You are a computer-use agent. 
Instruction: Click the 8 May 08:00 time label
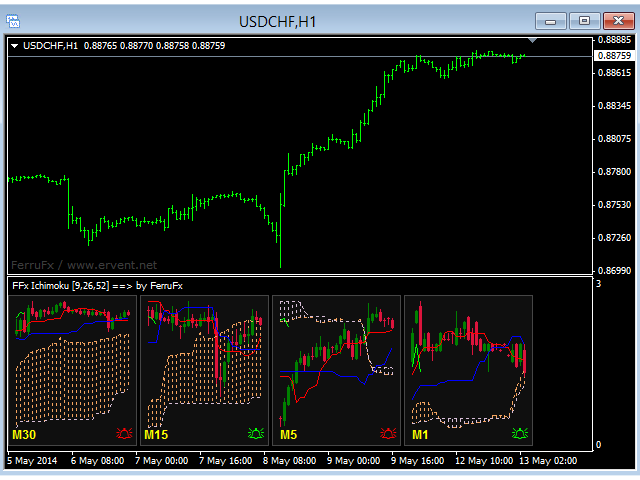[290, 461]
